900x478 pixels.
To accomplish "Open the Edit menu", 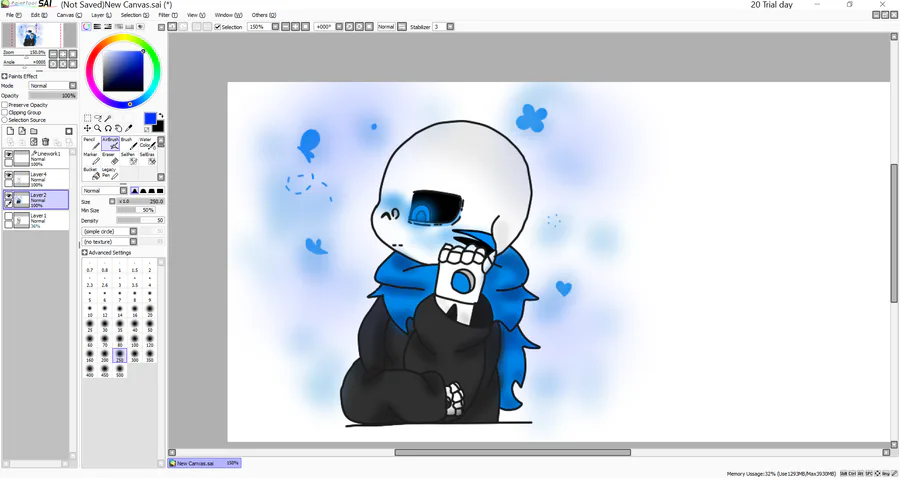I will click(39, 15).
